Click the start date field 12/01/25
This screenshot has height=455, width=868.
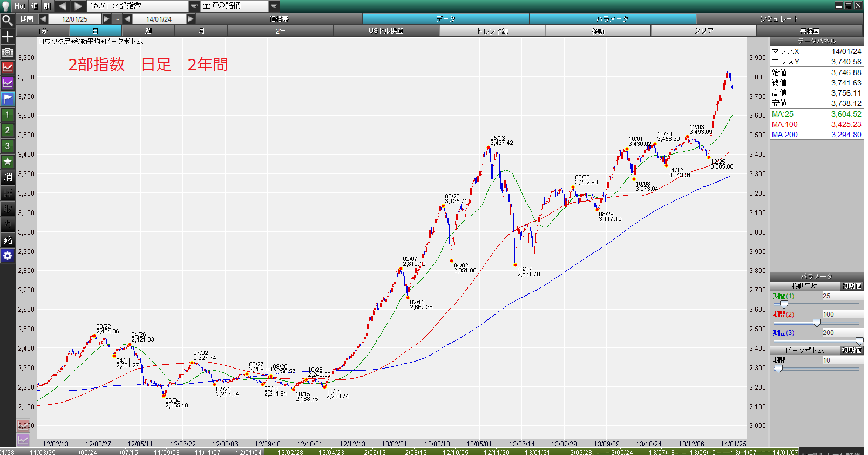point(74,19)
